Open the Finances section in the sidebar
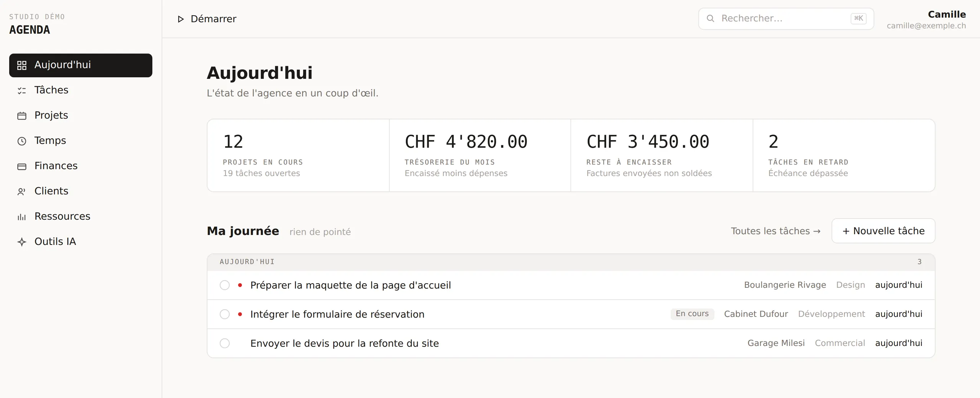 pos(81,166)
